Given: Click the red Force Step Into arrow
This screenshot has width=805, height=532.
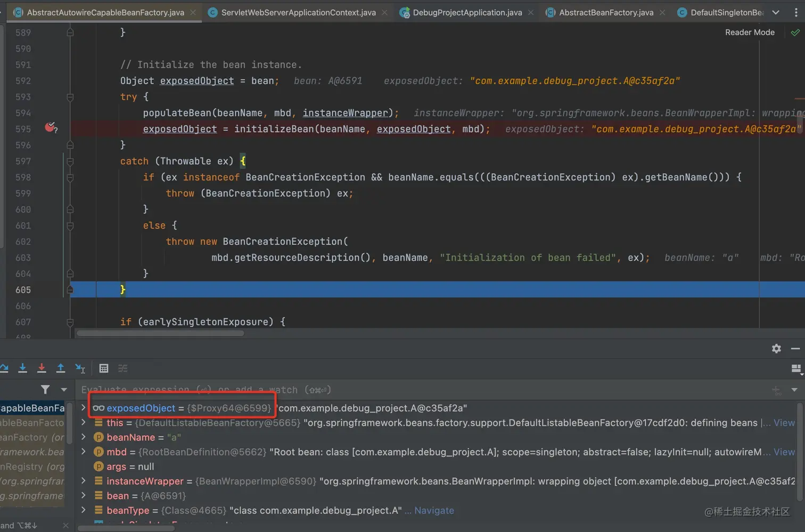Looking at the screenshot, I should [x=42, y=368].
